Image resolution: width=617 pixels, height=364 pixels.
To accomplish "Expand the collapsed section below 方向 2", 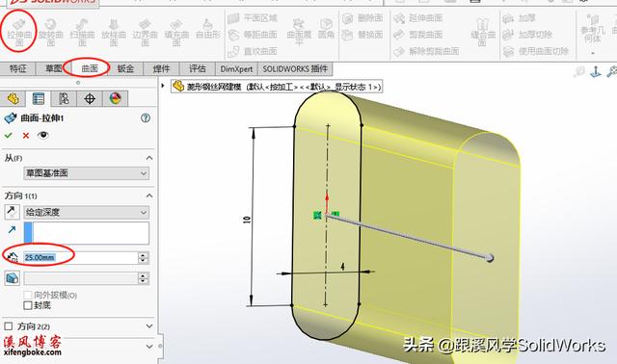I will pyautogui.click(x=149, y=347).
